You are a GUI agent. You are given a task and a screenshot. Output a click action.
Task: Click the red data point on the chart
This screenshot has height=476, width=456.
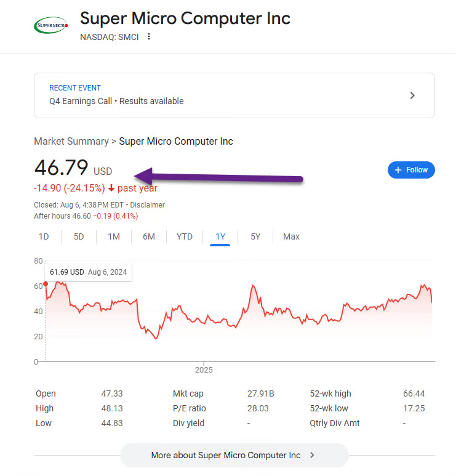coord(46,284)
